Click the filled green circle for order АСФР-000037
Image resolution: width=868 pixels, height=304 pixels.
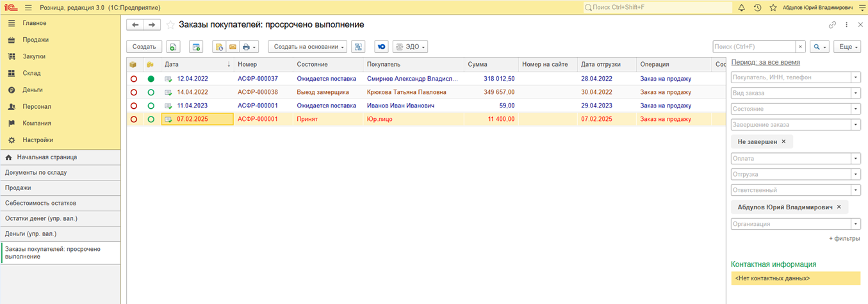tap(151, 79)
